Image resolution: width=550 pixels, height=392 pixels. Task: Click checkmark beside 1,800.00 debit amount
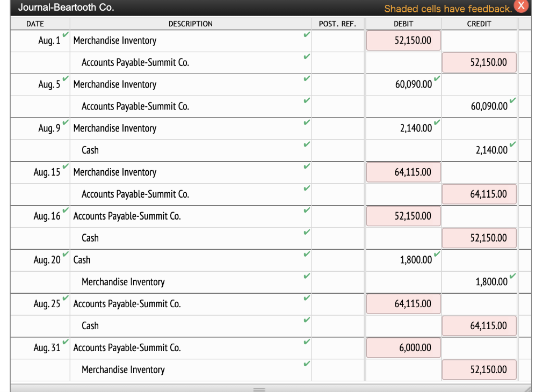coord(437,254)
